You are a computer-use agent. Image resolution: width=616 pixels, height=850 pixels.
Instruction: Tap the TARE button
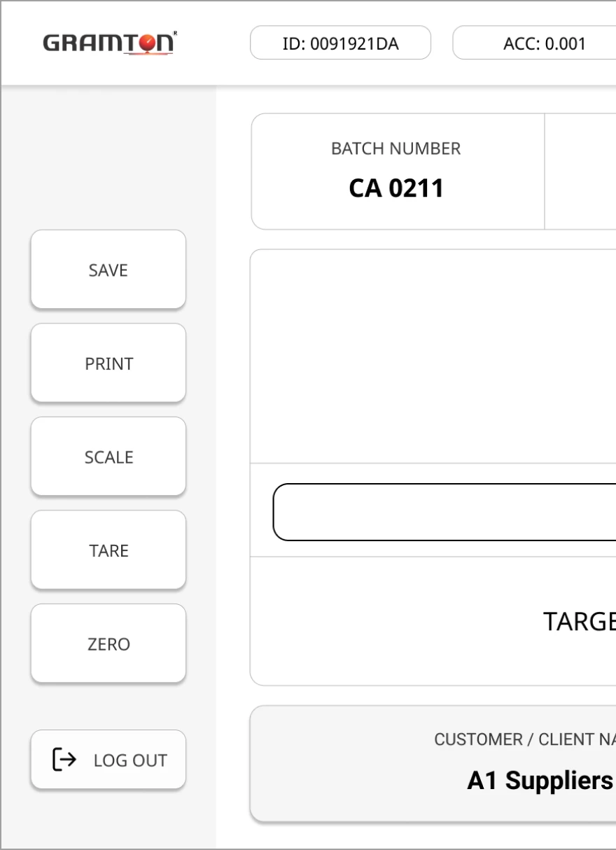tap(108, 550)
